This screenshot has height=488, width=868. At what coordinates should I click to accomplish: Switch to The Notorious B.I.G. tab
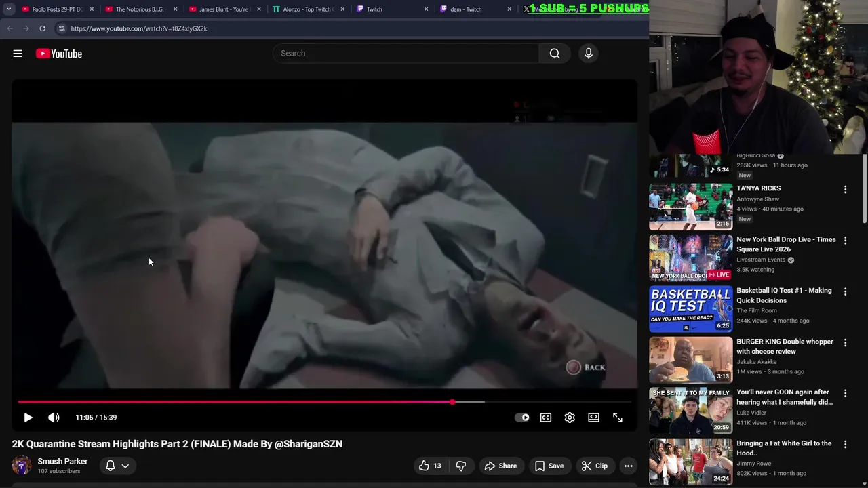tap(141, 9)
